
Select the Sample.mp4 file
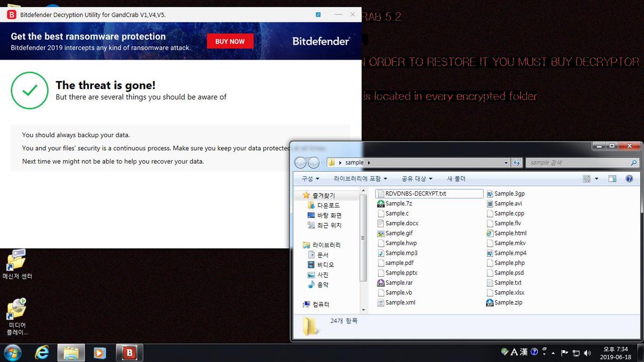click(507, 253)
